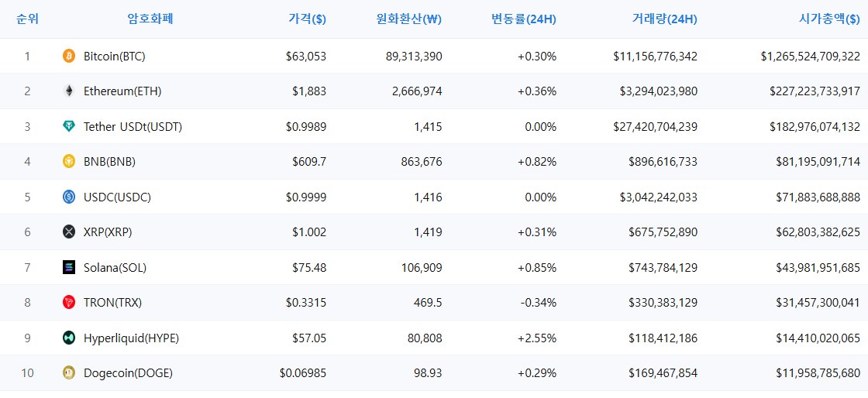Select Ethereum won value 2,666,974
Screen dimensions: 868x398
tap(417, 91)
